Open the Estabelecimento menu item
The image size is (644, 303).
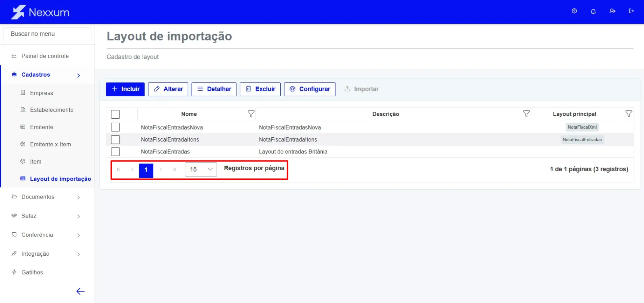52,110
